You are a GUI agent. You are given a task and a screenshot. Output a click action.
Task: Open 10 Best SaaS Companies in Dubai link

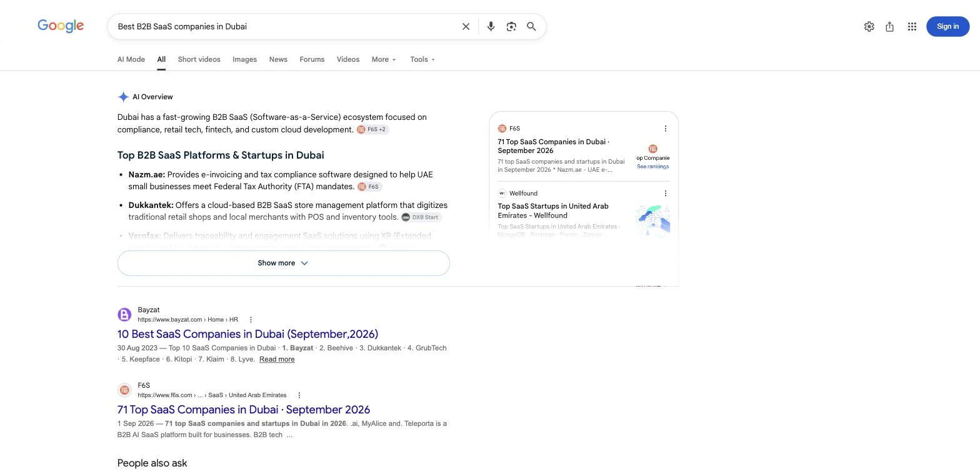(x=247, y=334)
